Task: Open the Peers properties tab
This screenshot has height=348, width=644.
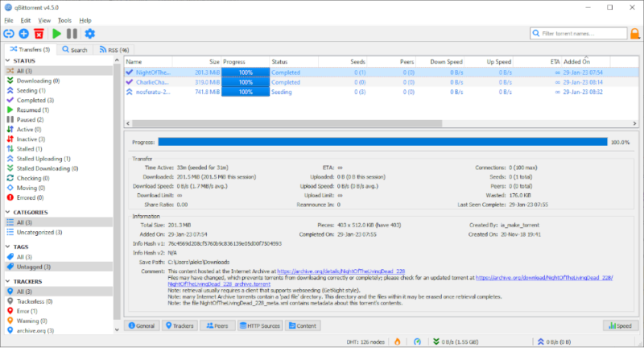Action: pos(217,325)
